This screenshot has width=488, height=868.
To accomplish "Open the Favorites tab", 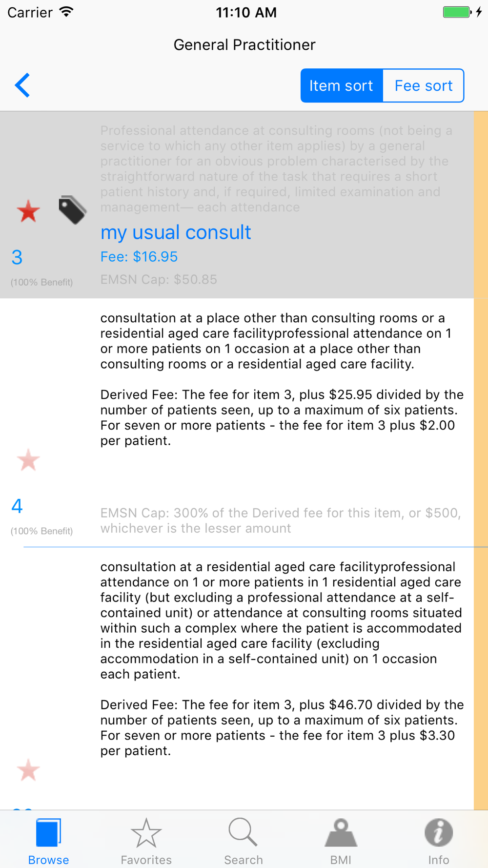I will (146, 841).
